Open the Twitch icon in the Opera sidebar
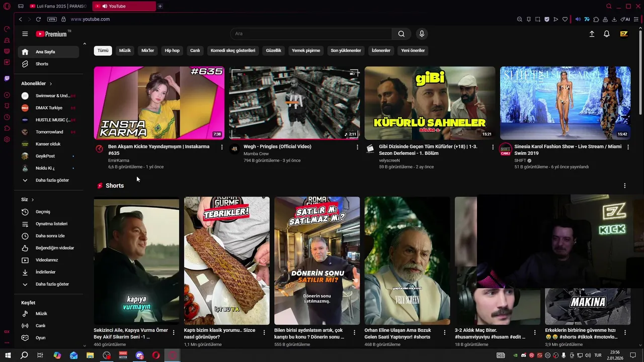 coord(7,78)
